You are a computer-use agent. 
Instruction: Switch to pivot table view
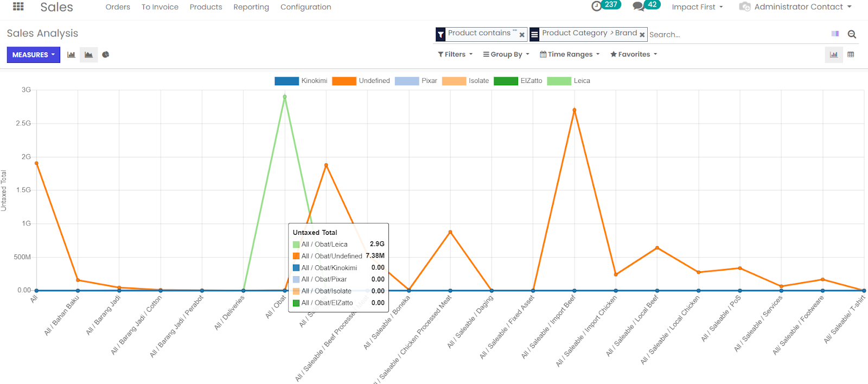tap(851, 54)
